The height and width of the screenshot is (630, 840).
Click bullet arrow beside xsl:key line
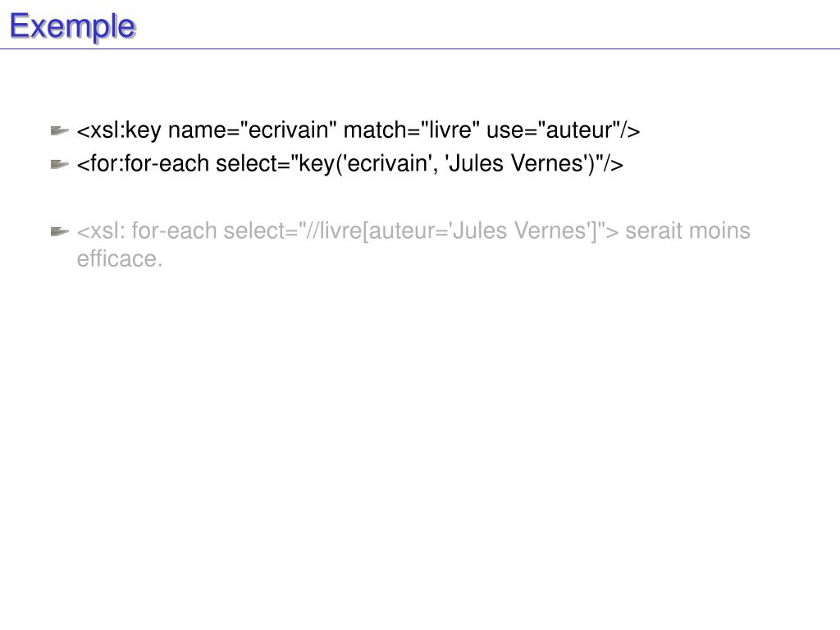(59, 130)
